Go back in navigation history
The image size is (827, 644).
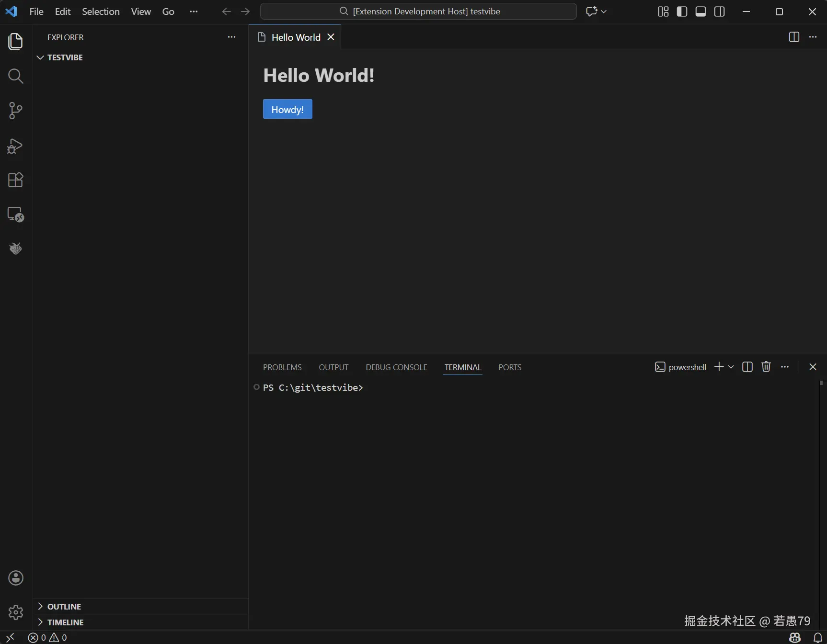(x=227, y=11)
